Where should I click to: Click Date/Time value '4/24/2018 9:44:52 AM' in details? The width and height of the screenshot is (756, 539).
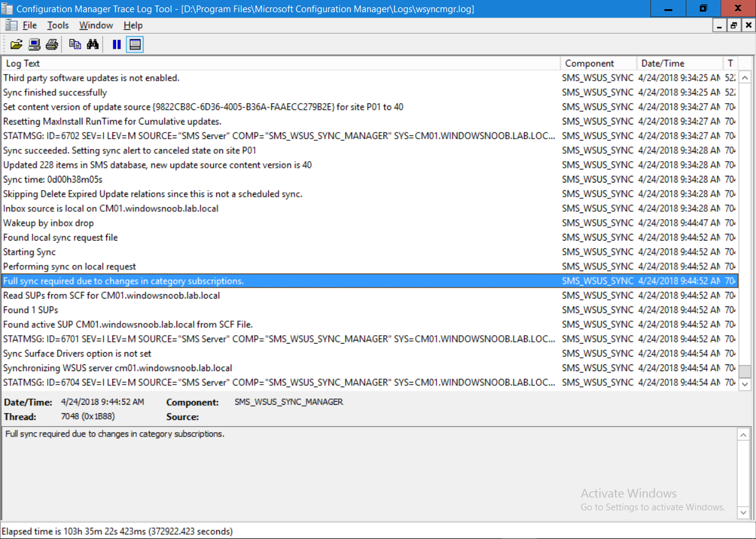point(103,402)
